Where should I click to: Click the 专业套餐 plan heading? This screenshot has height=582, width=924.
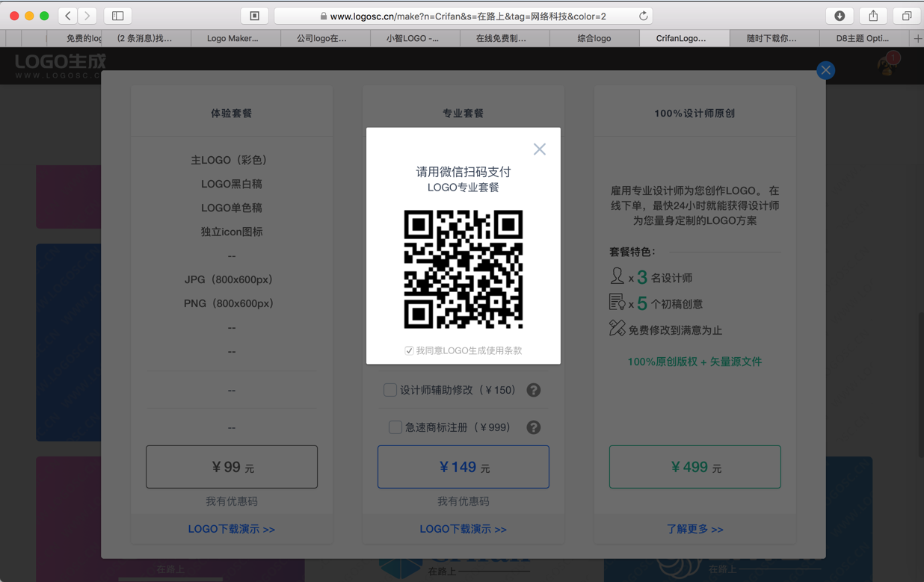point(463,114)
